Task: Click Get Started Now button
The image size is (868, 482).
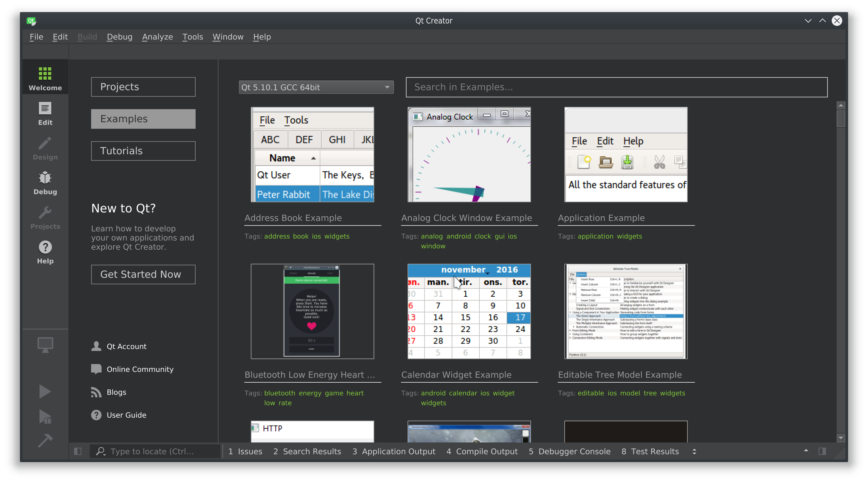Action: click(x=142, y=274)
